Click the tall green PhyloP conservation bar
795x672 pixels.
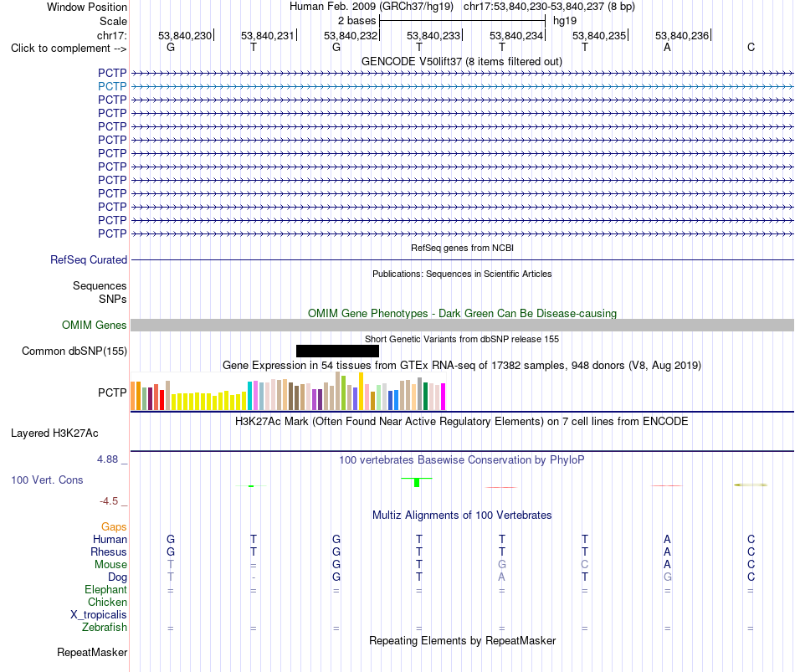[x=417, y=482]
